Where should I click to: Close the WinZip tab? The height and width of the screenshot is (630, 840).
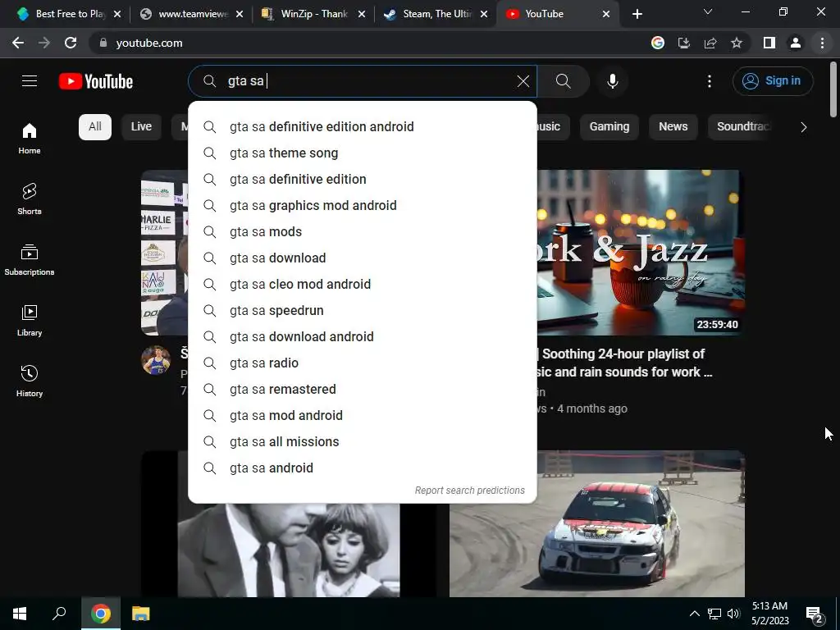362,14
